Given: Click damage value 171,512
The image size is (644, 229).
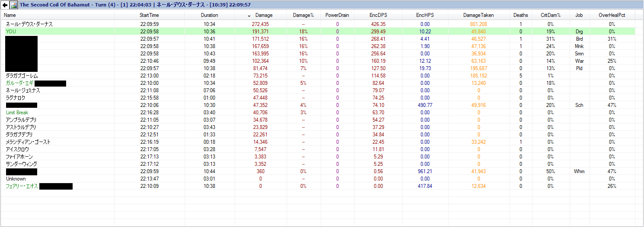Looking at the screenshot, I should coord(260,39).
